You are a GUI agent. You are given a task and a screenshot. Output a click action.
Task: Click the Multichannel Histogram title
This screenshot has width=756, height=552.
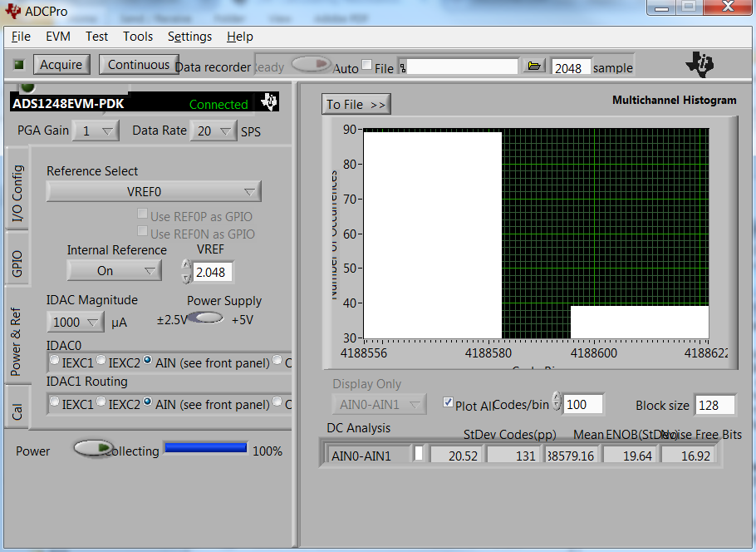[674, 100]
